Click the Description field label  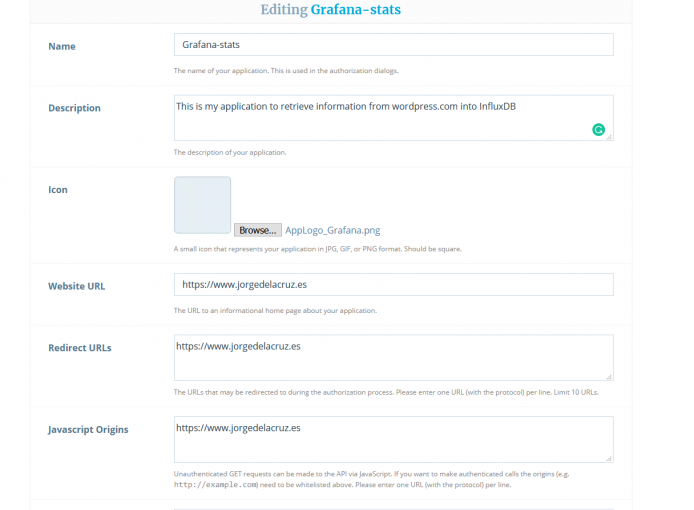click(74, 108)
